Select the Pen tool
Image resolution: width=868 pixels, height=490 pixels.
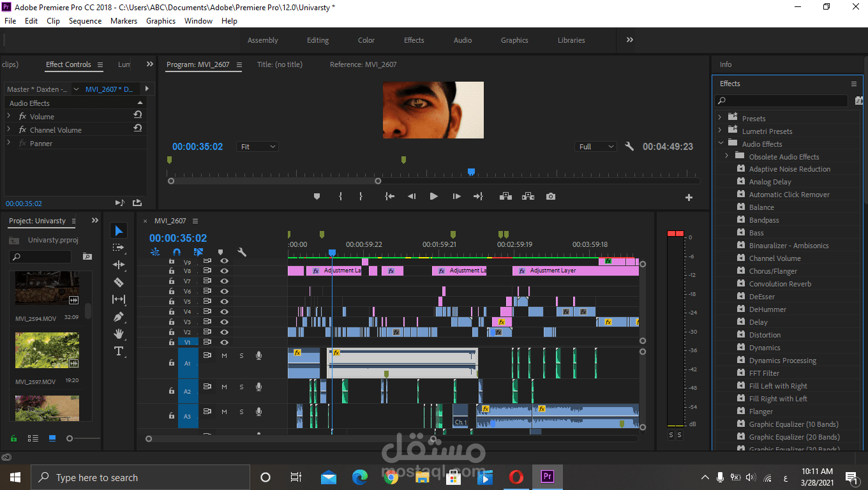119,316
